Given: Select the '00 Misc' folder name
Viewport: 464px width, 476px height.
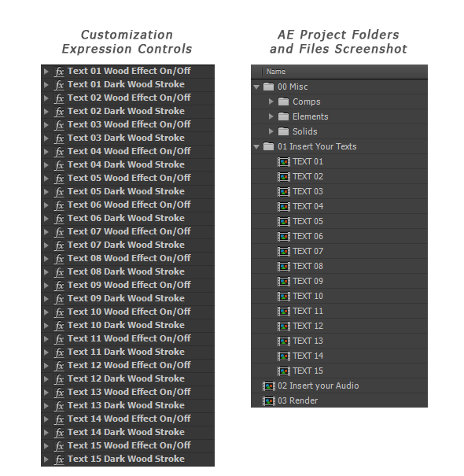Looking at the screenshot, I should coord(293,87).
